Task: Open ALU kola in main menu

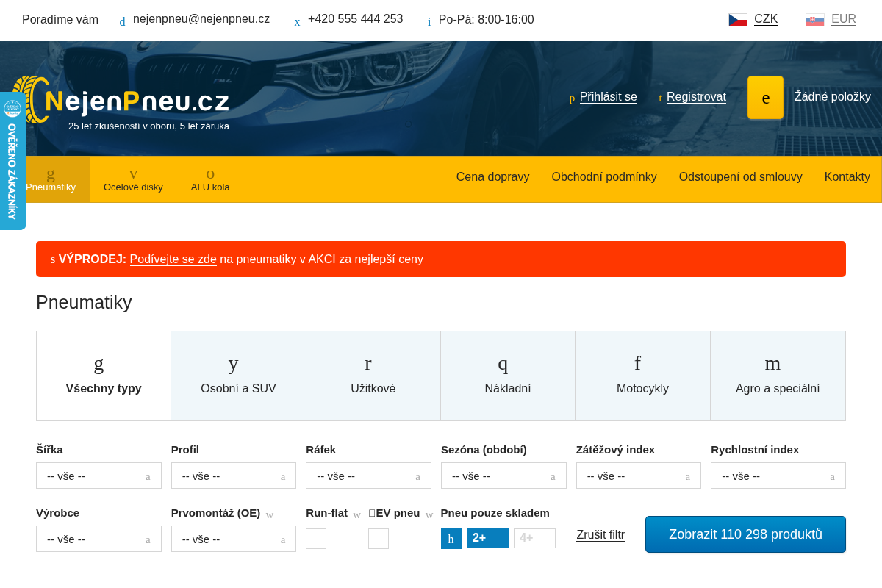Action: [210, 179]
